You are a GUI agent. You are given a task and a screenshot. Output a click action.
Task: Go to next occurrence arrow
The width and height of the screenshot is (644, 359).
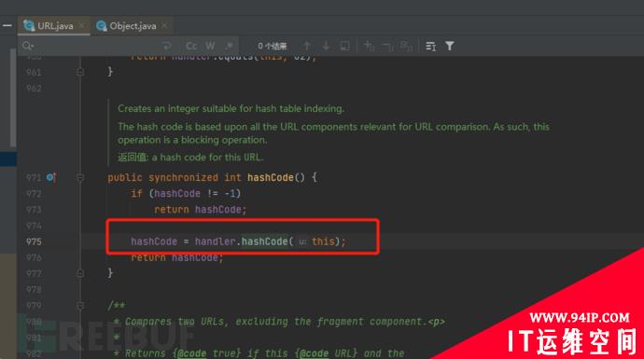pos(326,46)
